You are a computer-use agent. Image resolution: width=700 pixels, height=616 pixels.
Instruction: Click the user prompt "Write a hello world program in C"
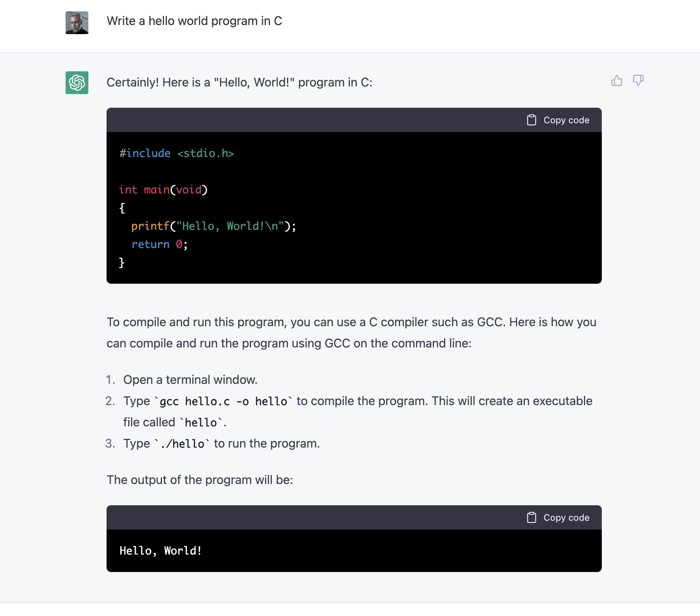point(194,21)
